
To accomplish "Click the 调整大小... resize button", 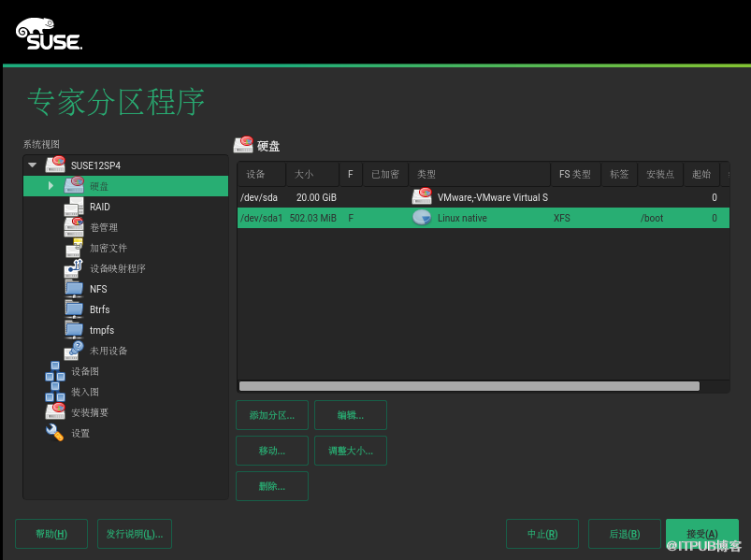I will point(351,451).
